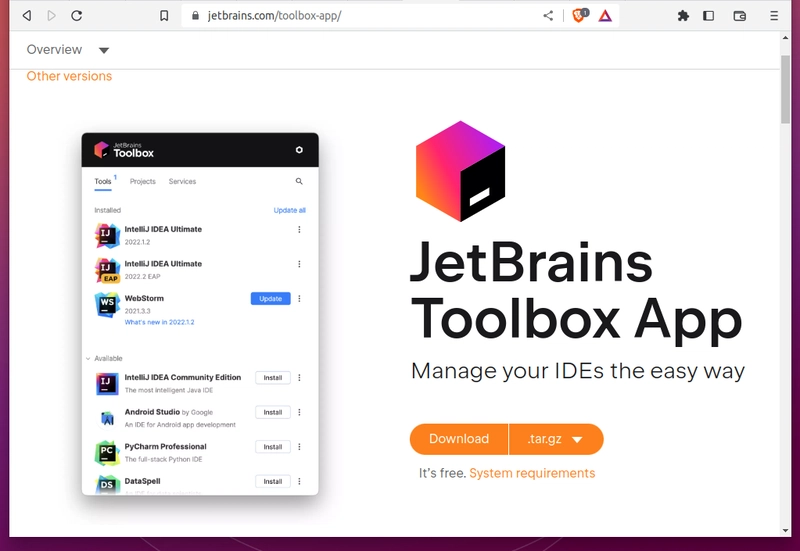Open the .tar.gz format dropdown
The height and width of the screenshot is (551, 800).
tap(557, 439)
